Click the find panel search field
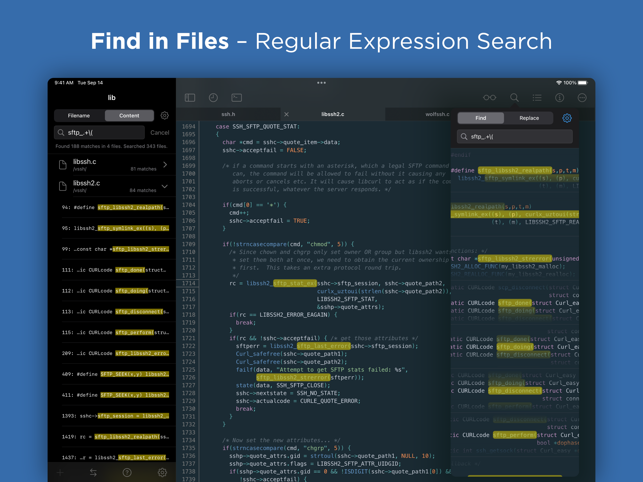The width and height of the screenshot is (643, 482). point(515,137)
